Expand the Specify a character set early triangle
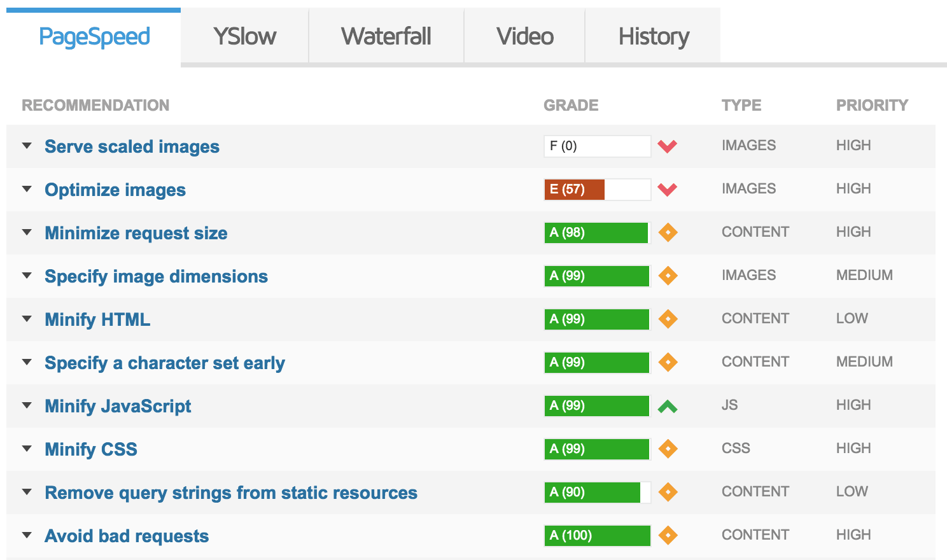 point(27,362)
